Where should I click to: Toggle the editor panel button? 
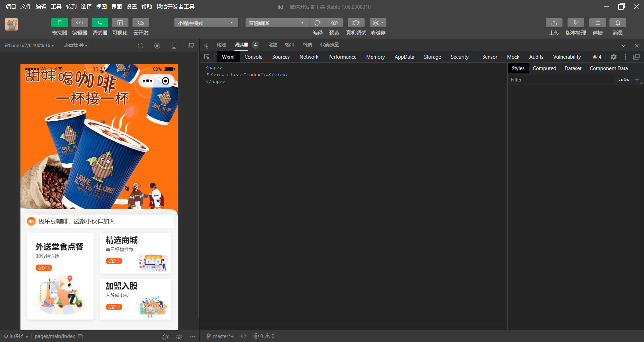80,23
